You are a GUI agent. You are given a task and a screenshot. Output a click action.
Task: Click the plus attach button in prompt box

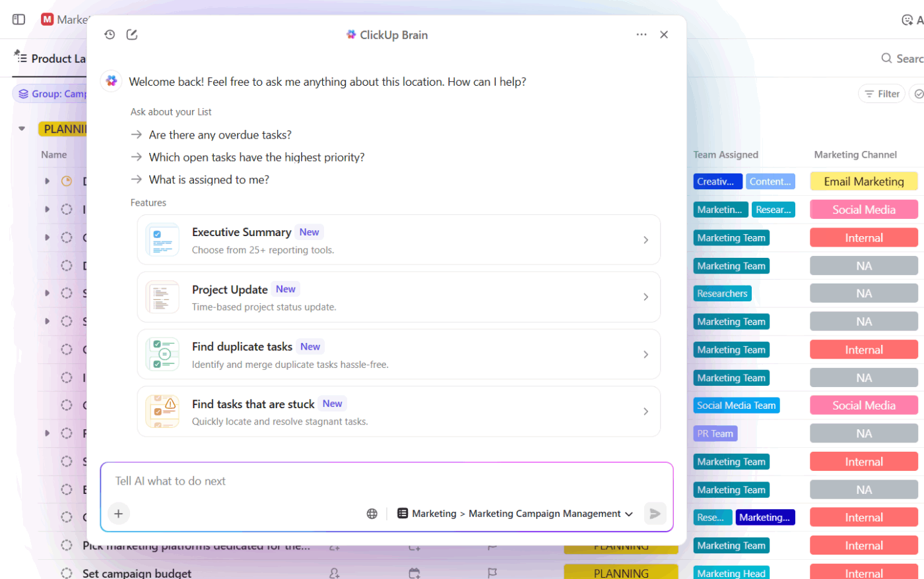coord(119,514)
